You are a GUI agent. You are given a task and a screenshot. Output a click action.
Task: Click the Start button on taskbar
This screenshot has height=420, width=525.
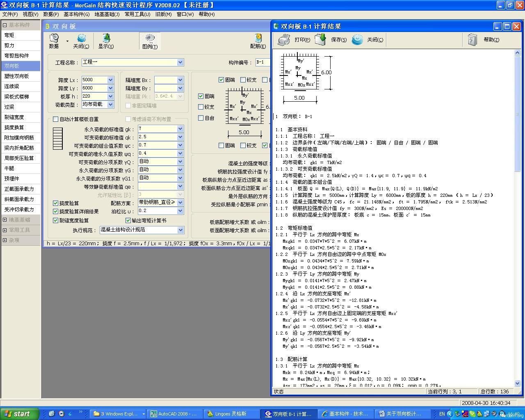(19, 414)
